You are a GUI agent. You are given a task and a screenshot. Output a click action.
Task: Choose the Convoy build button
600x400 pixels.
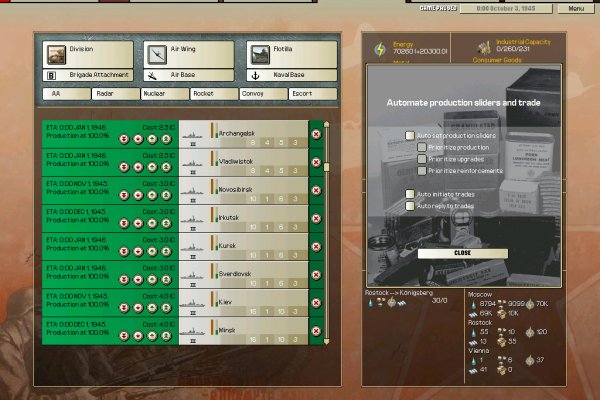pos(264,94)
